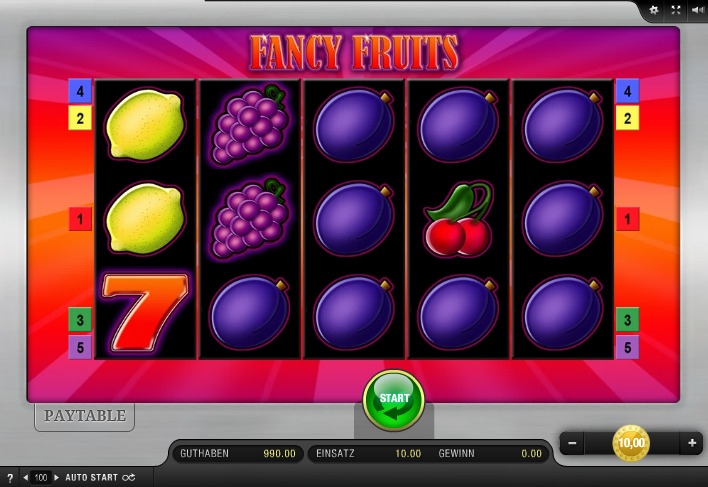Decrease auto start count with left arrow
This screenshot has height=487, width=708.
tap(25, 478)
